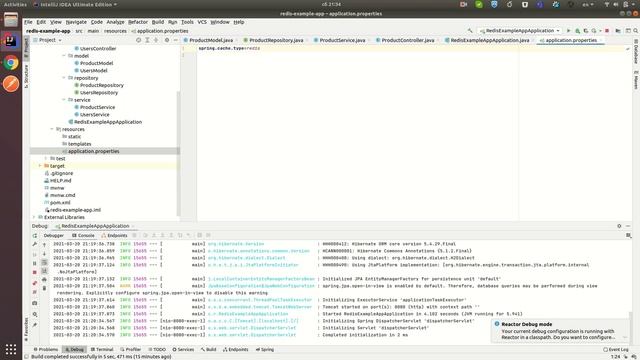
Task: Toggle the Structure tool window side tab
Action: (27, 76)
